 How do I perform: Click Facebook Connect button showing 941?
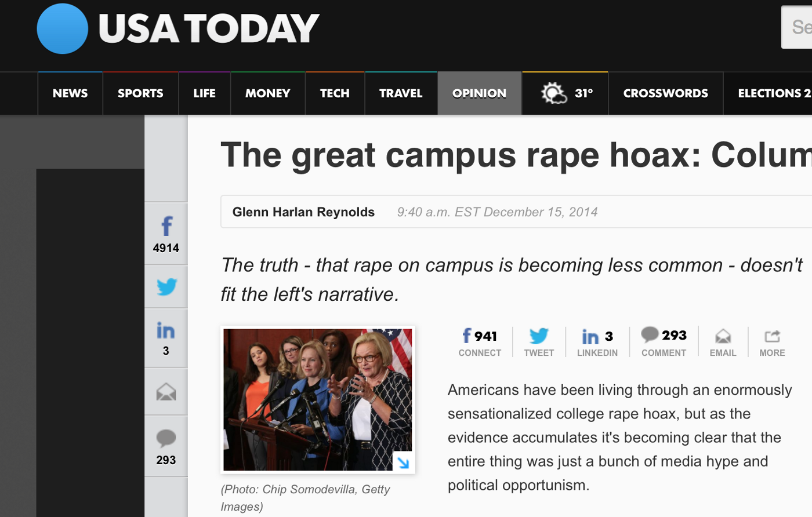(x=480, y=342)
